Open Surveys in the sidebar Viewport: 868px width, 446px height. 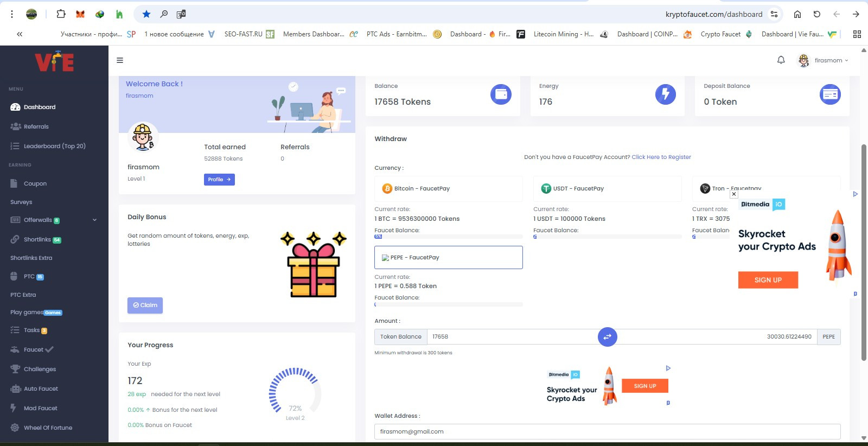tap(21, 202)
